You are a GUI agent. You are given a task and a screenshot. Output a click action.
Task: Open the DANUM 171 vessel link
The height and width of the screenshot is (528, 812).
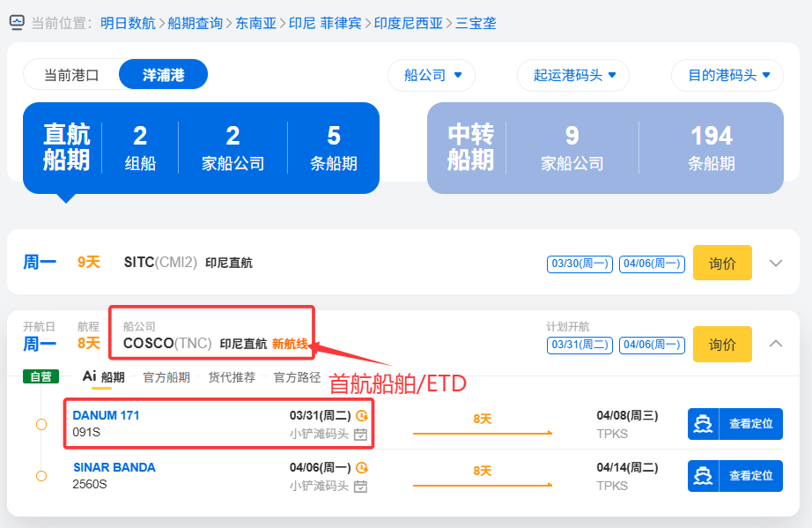[106, 415]
